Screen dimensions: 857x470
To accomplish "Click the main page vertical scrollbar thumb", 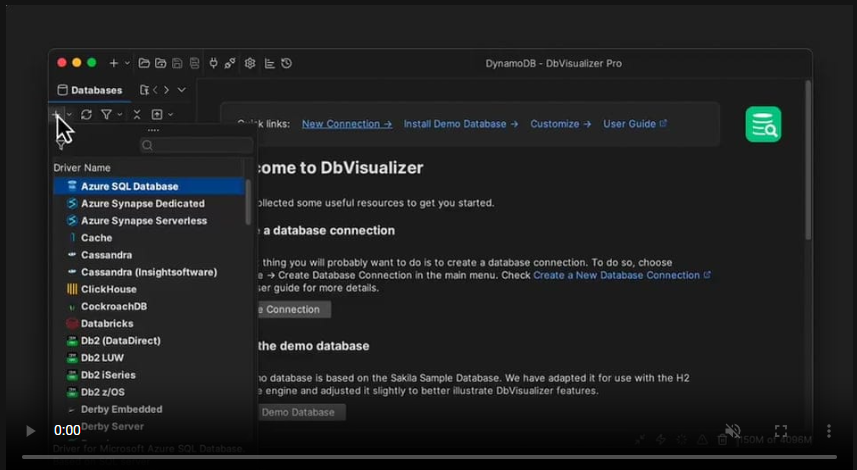I will click(x=808, y=160).
